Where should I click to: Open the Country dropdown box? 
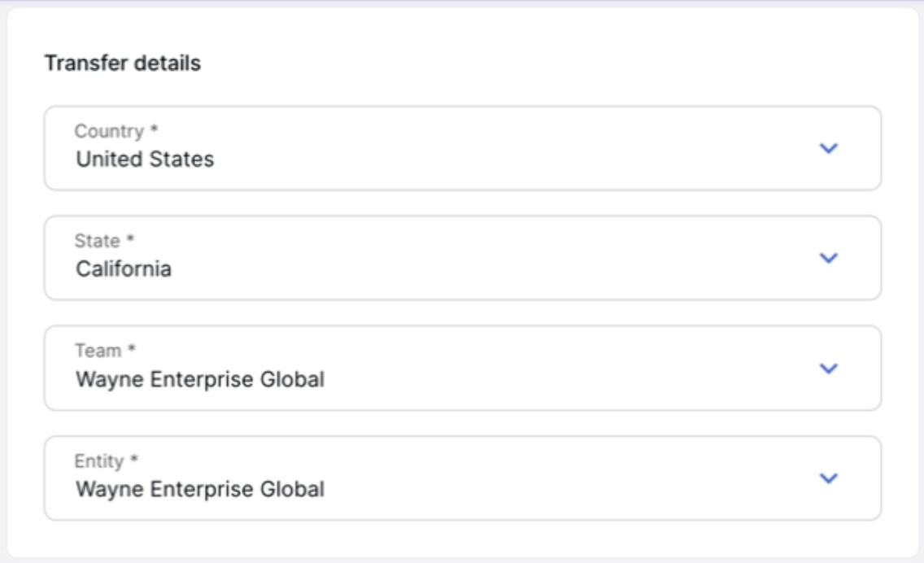[463, 148]
